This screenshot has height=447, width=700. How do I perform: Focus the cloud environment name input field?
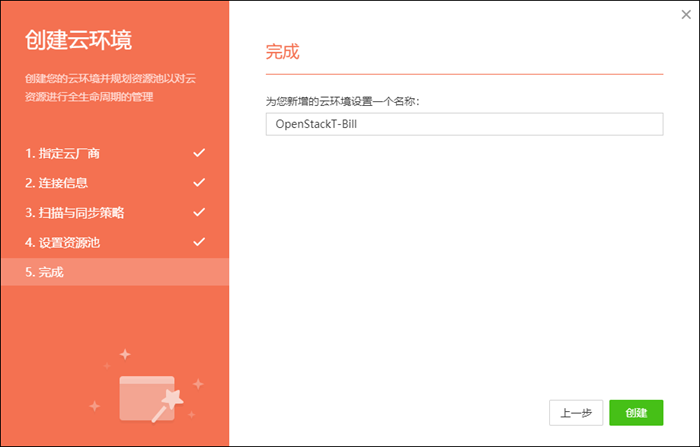[464, 124]
